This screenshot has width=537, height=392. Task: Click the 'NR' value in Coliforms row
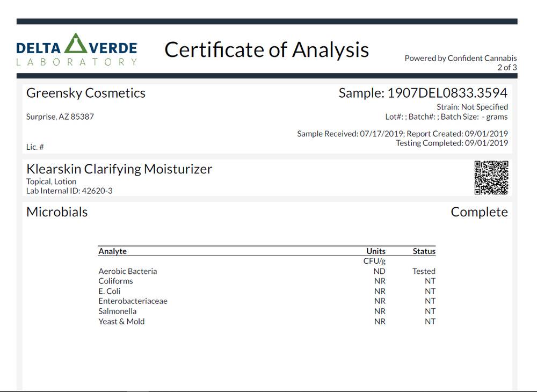tap(380, 281)
